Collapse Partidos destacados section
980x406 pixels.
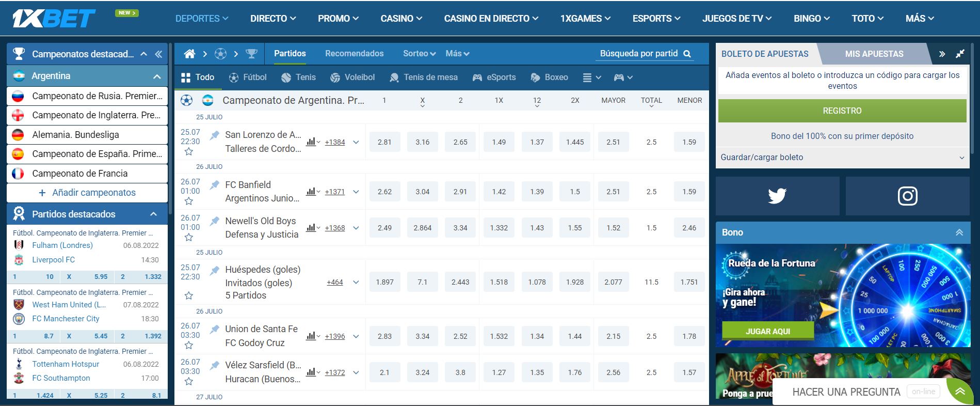(153, 214)
